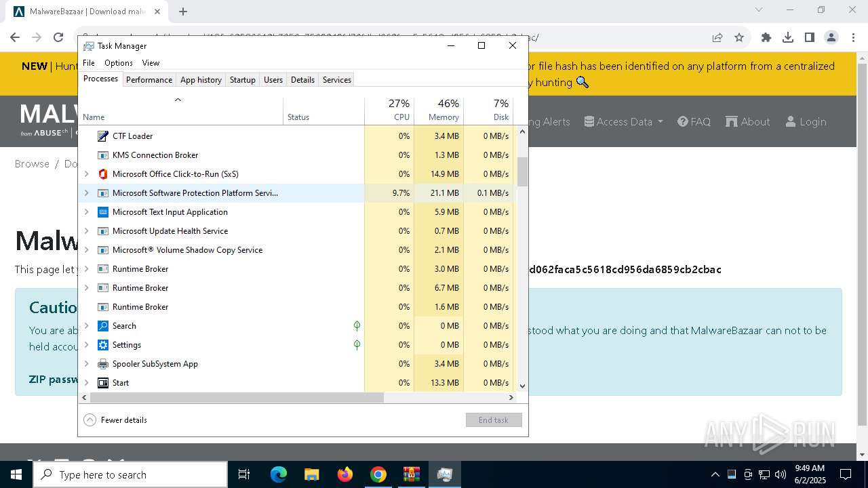Click the Task Manager taskbar icon
Screen dimensions: 868x488
(x=445, y=474)
